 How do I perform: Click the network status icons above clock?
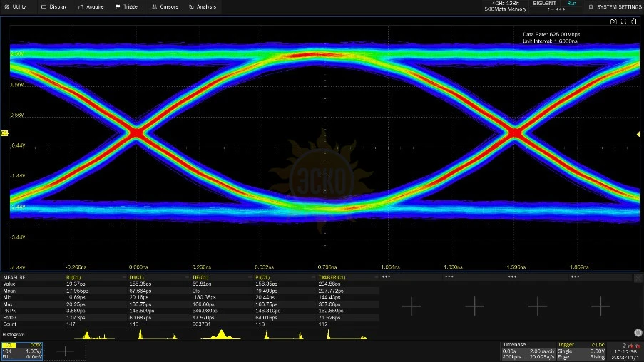630,346
